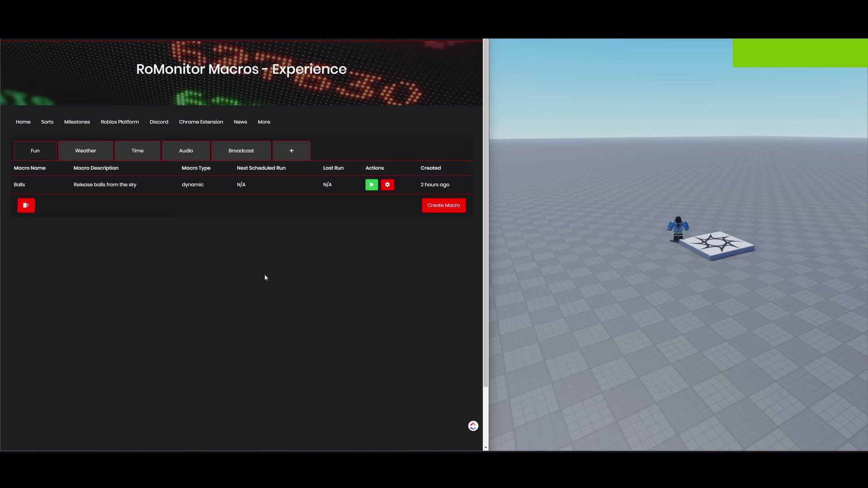Click the red delete list icon button
The height and width of the screenshot is (488, 868).
coord(26,205)
